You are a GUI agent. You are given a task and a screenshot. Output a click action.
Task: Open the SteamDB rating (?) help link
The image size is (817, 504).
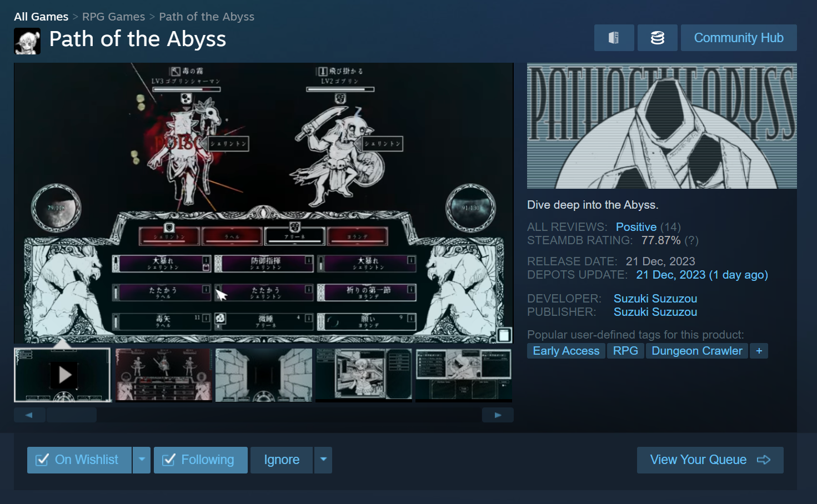(691, 240)
